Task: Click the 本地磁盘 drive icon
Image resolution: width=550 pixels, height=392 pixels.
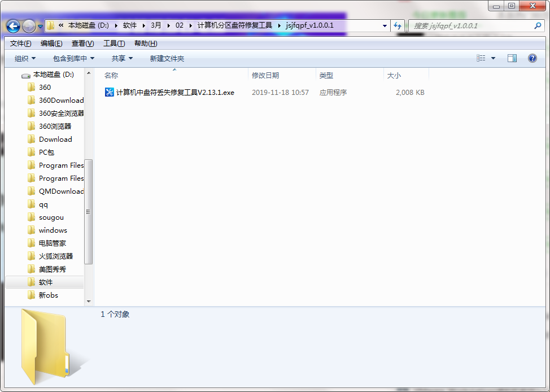Action: 25,75
